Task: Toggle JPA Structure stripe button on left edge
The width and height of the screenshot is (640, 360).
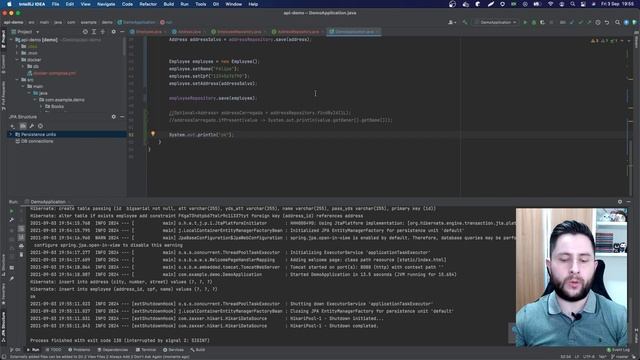Action: pos(3,327)
